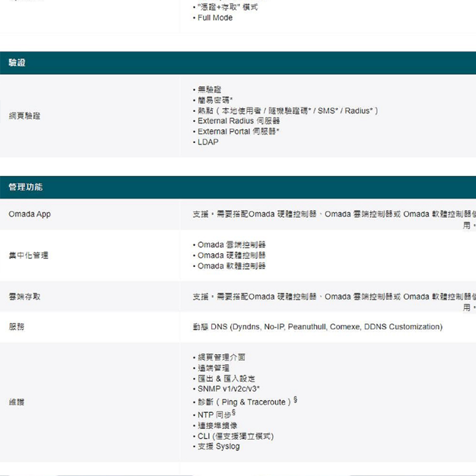Click the SNMP v1/v2c/v3 list item

tap(228, 389)
